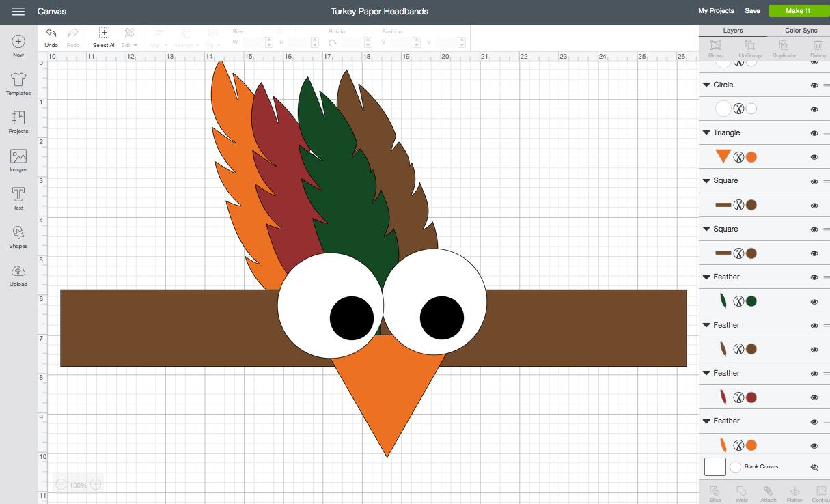Image resolution: width=830 pixels, height=504 pixels.
Task: Zoom in with the plus button
Action: click(96, 484)
